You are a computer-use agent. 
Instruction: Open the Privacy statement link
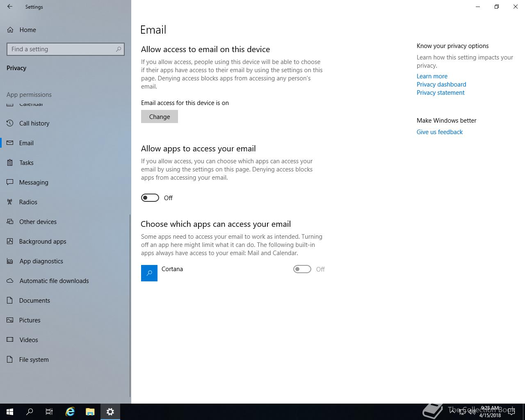point(441,92)
